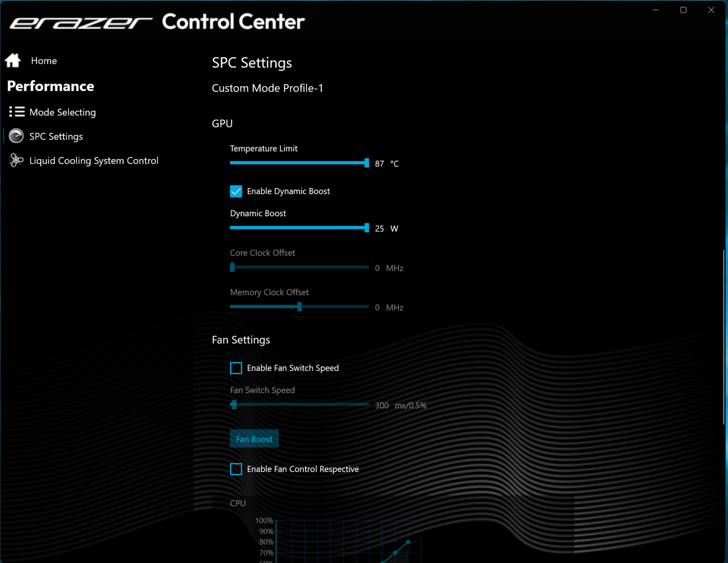Click the 300 ms/0.5% fan speed value
The height and width of the screenshot is (563, 728).
[x=400, y=405]
